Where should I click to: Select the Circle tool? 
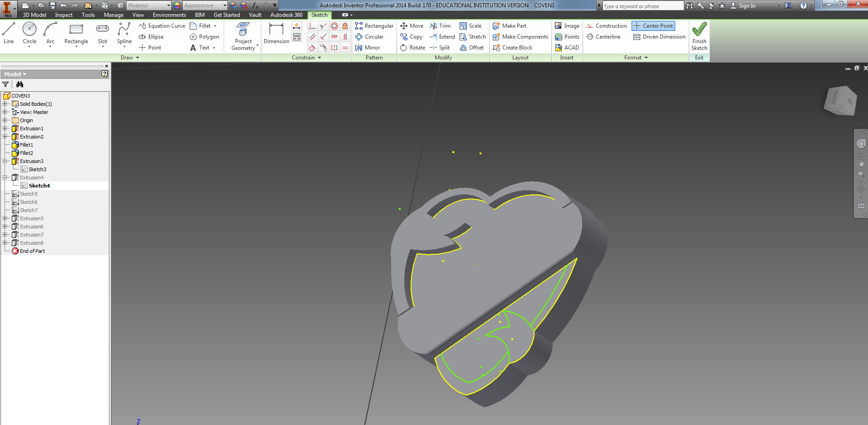click(x=29, y=34)
